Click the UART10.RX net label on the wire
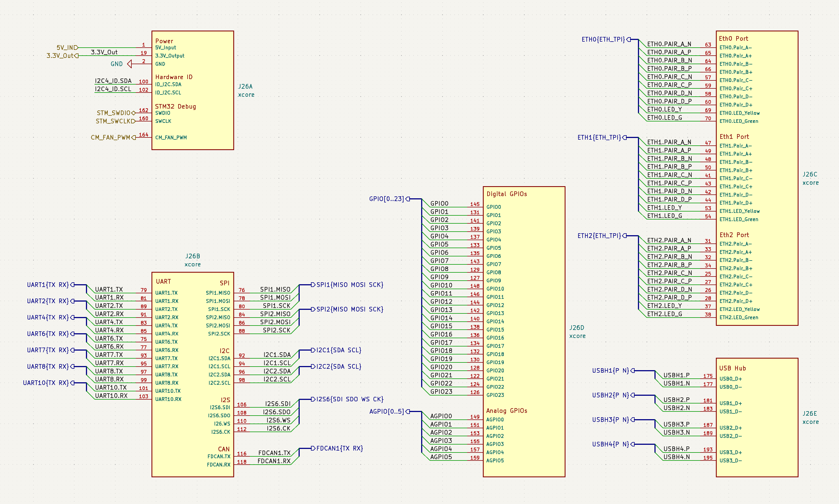The height and width of the screenshot is (504, 839). [111, 396]
